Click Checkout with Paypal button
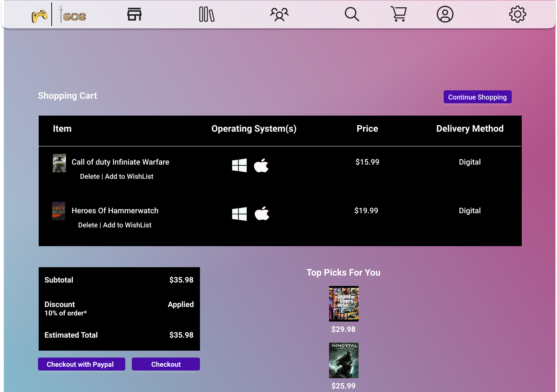 (82, 364)
